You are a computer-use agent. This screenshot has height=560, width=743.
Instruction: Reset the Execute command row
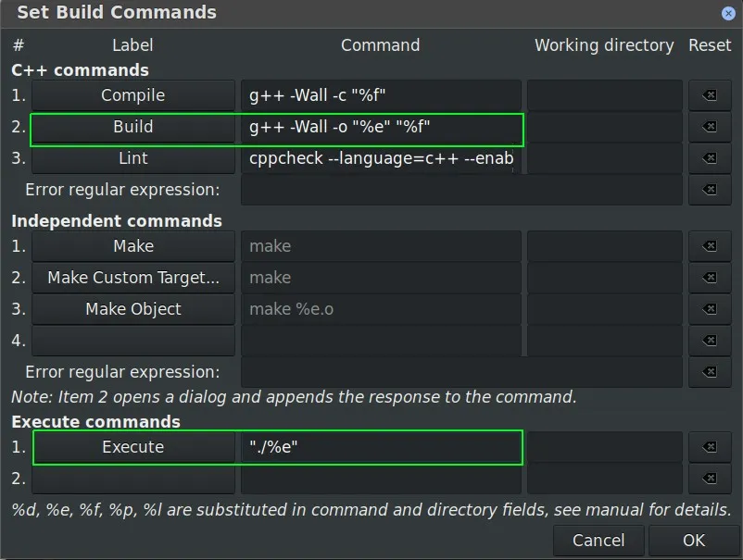tap(710, 447)
